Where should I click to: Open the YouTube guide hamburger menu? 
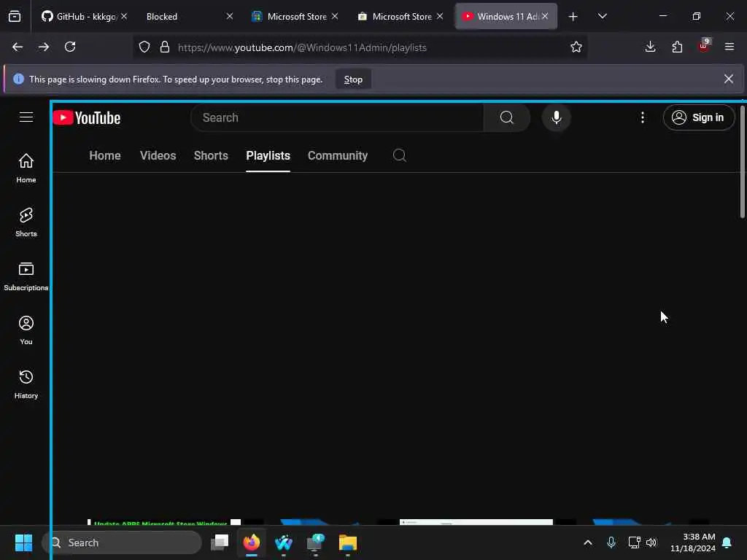point(26,117)
